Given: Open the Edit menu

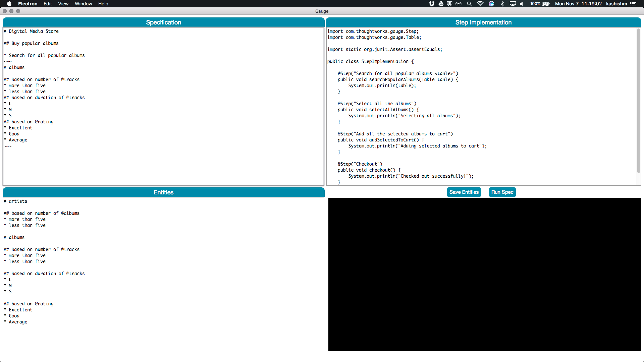Looking at the screenshot, I should click(x=48, y=4).
